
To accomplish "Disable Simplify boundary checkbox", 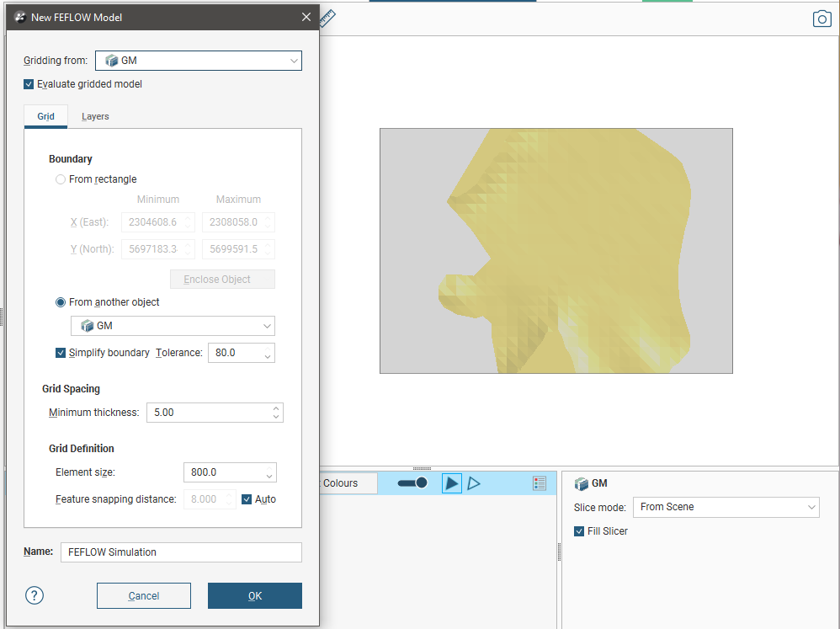I will 61,353.
